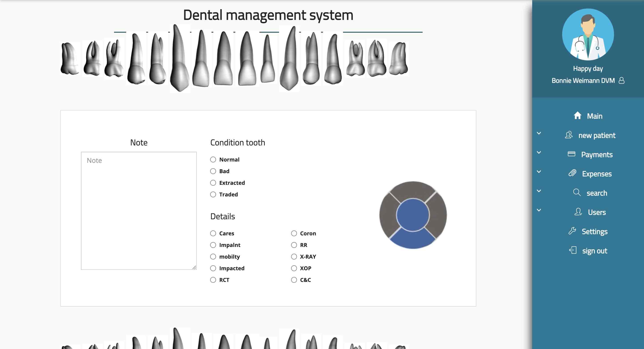Click the Happy day greeting text
The image size is (644, 349).
(588, 68)
